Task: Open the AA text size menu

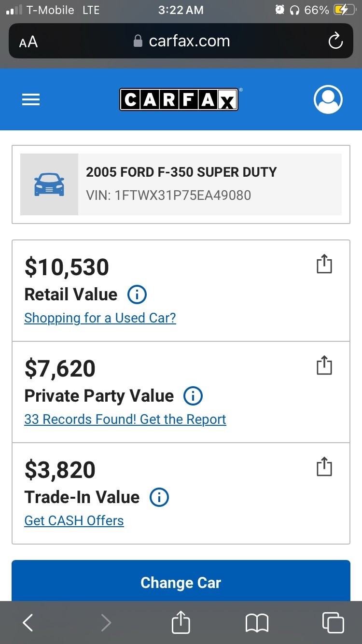Action: [x=28, y=42]
